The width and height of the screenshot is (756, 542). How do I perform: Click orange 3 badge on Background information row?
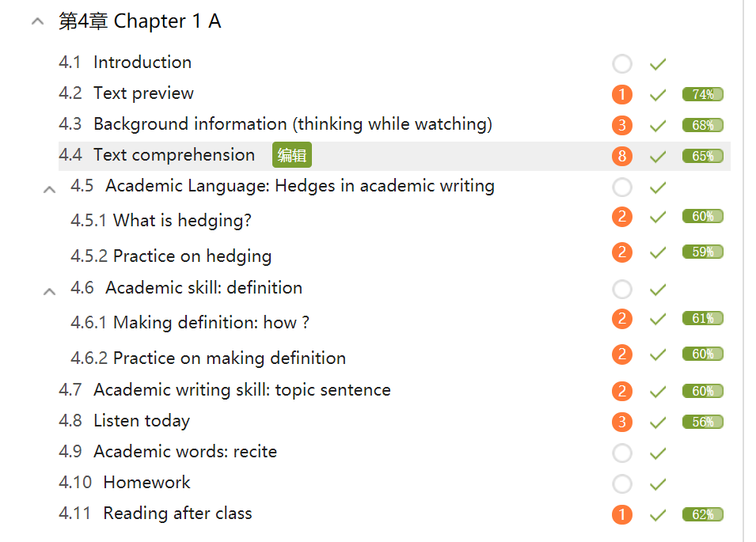click(622, 126)
